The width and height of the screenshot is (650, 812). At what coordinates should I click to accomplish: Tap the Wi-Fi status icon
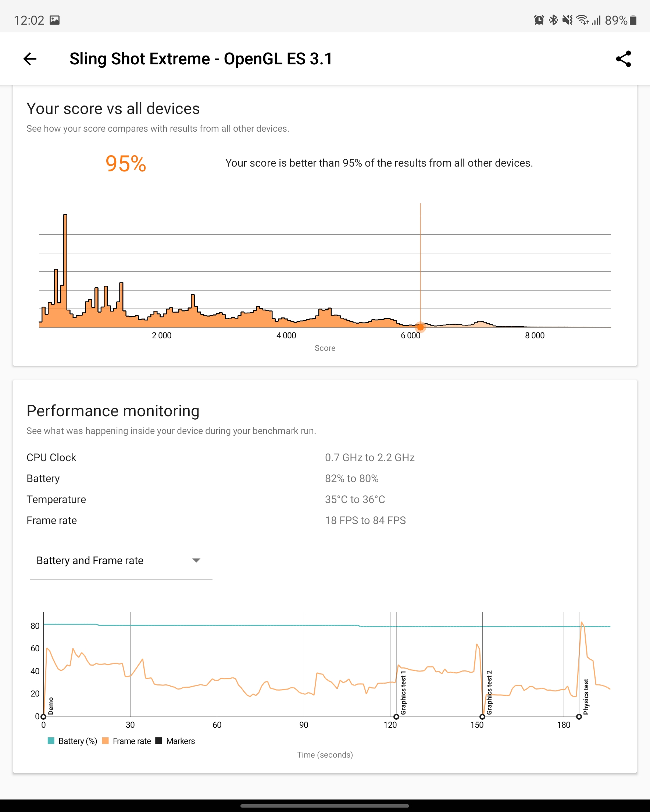[x=583, y=20]
